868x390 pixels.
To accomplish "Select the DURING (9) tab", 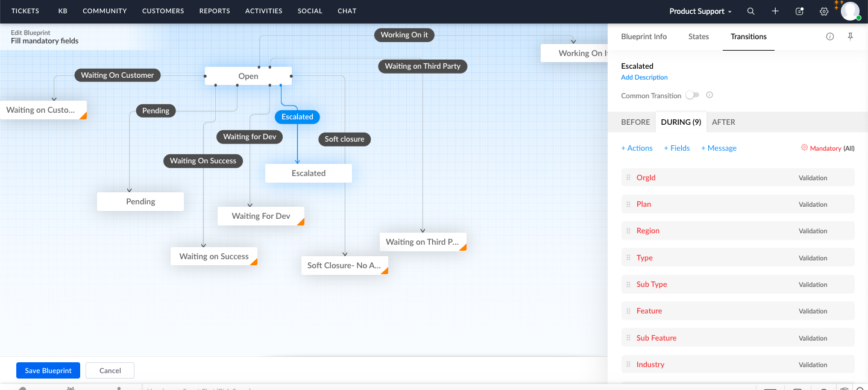I will coord(681,122).
